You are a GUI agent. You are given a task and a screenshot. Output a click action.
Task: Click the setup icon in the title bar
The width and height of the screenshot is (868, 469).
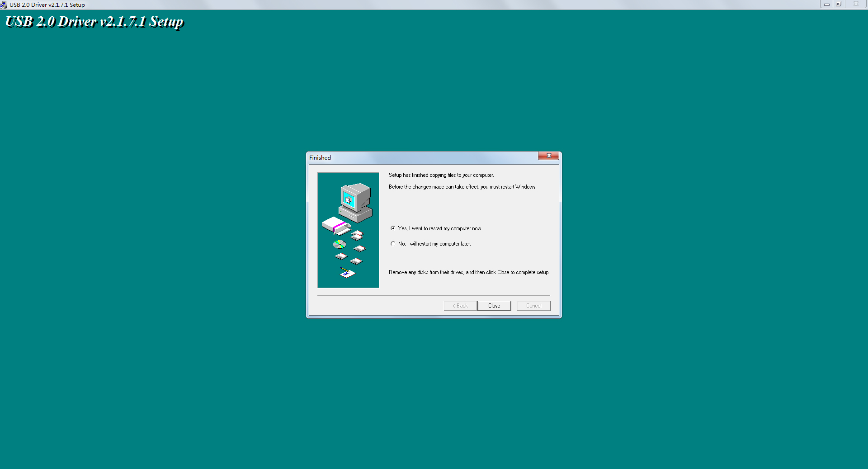click(4, 5)
